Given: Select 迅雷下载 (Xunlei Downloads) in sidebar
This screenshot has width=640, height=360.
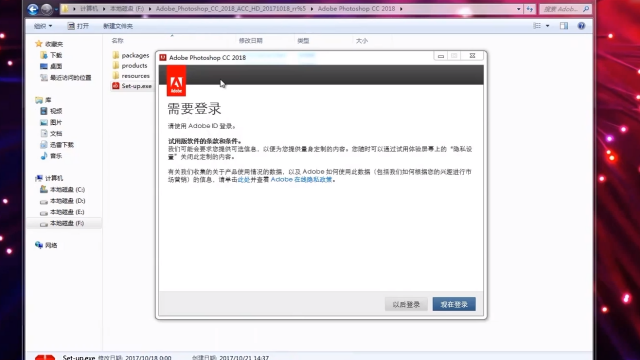Looking at the screenshot, I should tap(57, 145).
